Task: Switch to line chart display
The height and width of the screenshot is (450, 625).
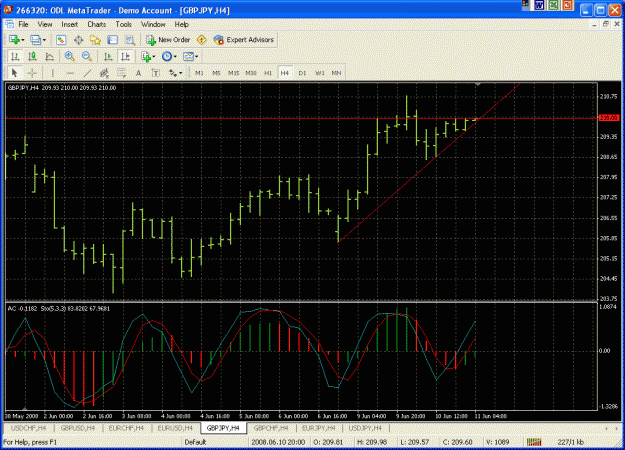Action: click(x=49, y=57)
